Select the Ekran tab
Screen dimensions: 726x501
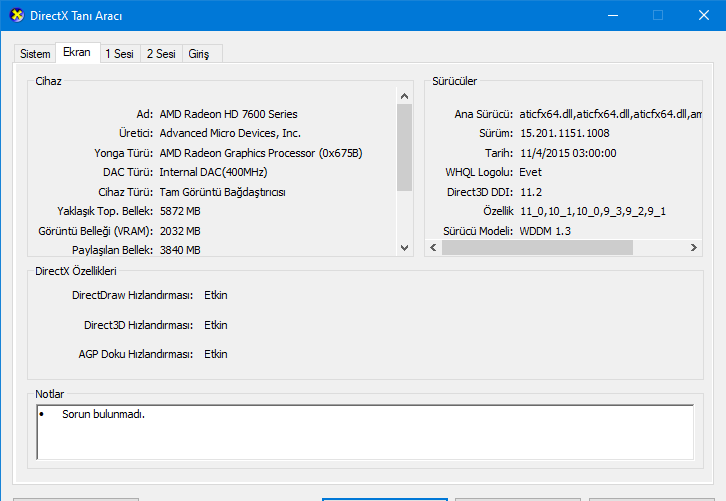point(76,52)
